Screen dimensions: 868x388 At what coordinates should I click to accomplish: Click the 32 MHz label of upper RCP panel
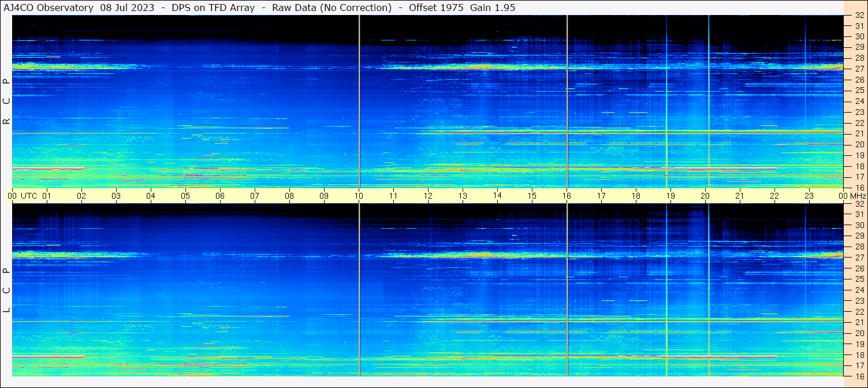pyautogui.click(x=859, y=16)
